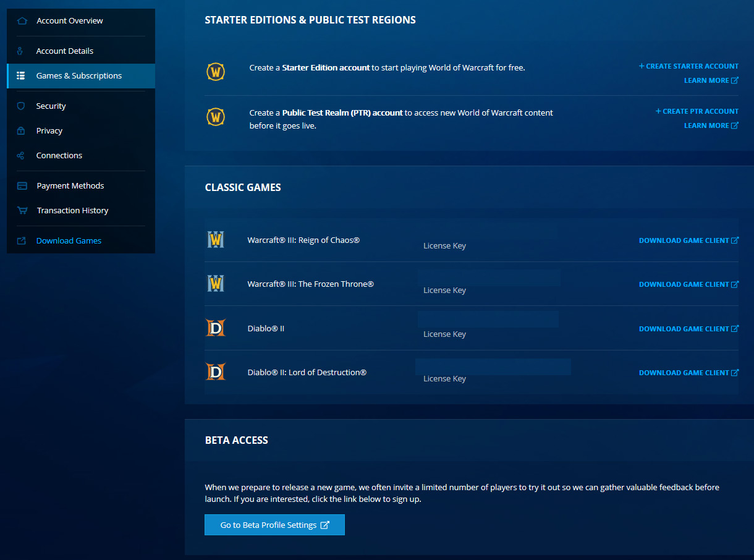
Task: View Transaction History
Action: (81, 211)
